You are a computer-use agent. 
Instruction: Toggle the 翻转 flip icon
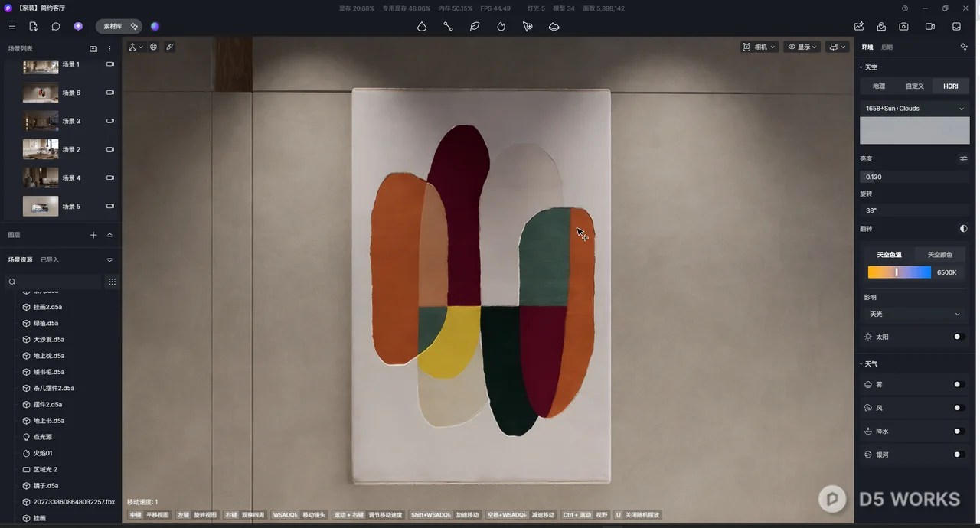963,229
